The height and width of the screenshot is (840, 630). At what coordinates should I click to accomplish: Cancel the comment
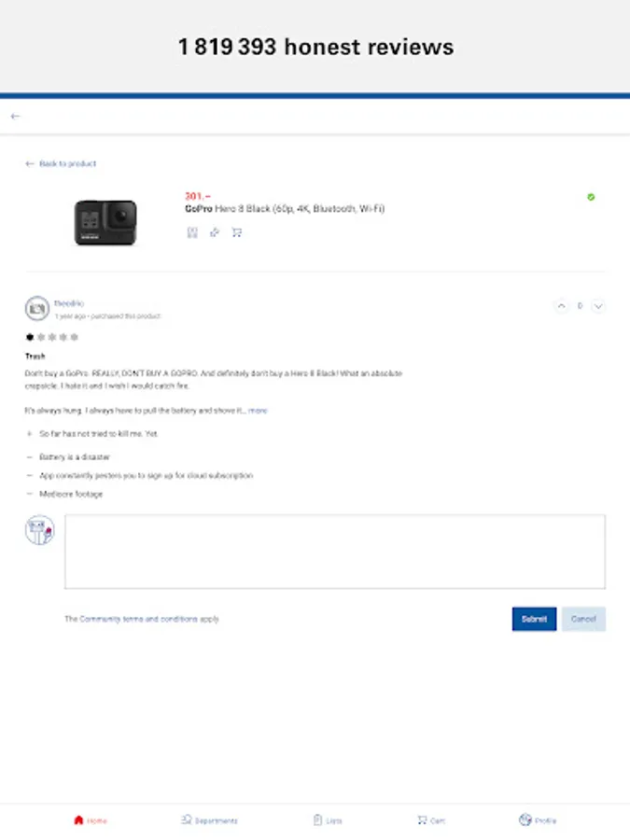pyautogui.click(x=583, y=619)
